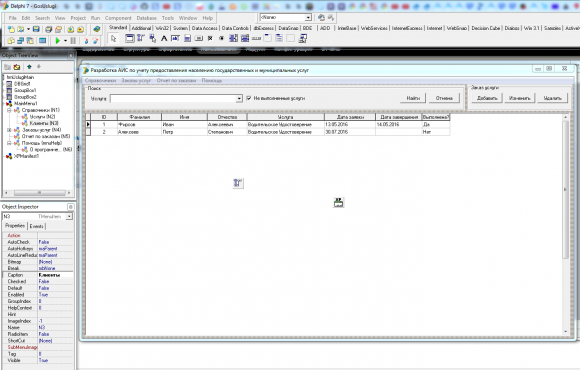
Task: Switch to Events tab in Object Inspector
Action: (36, 226)
